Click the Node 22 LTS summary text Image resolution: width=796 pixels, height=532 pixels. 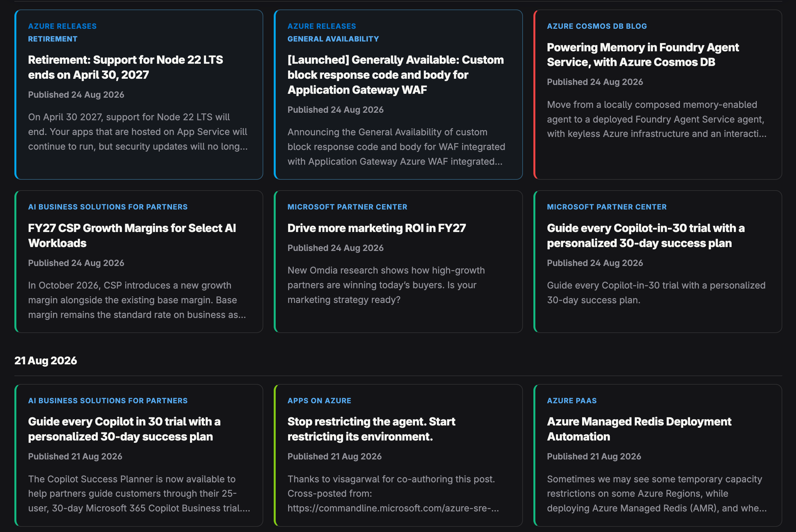point(138,132)
